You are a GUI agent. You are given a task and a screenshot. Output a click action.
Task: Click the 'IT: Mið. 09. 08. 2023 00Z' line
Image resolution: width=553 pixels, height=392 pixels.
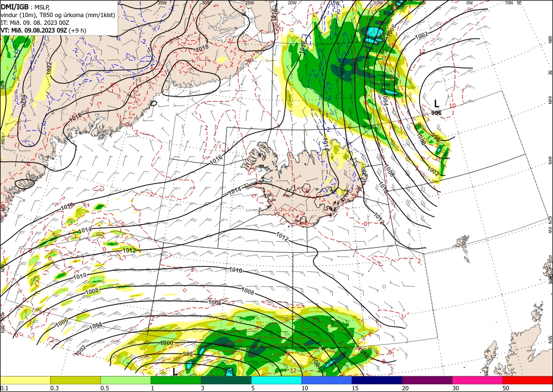[34, 23]
